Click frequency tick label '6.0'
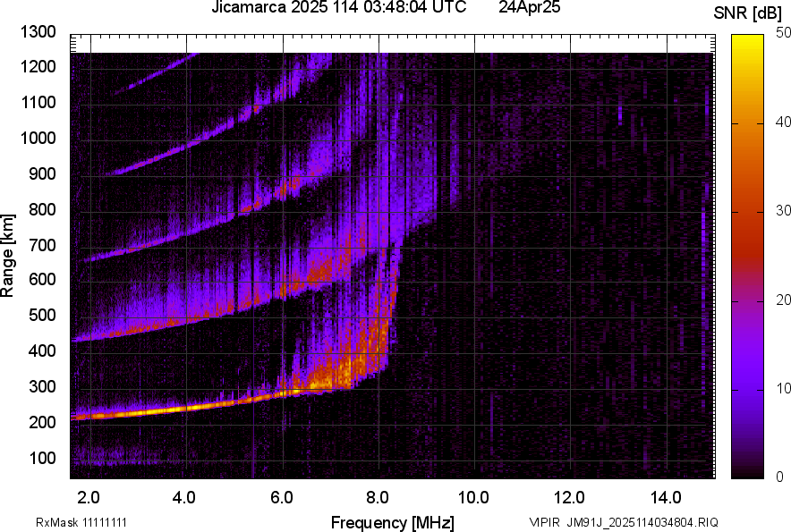 coord(282,498)
